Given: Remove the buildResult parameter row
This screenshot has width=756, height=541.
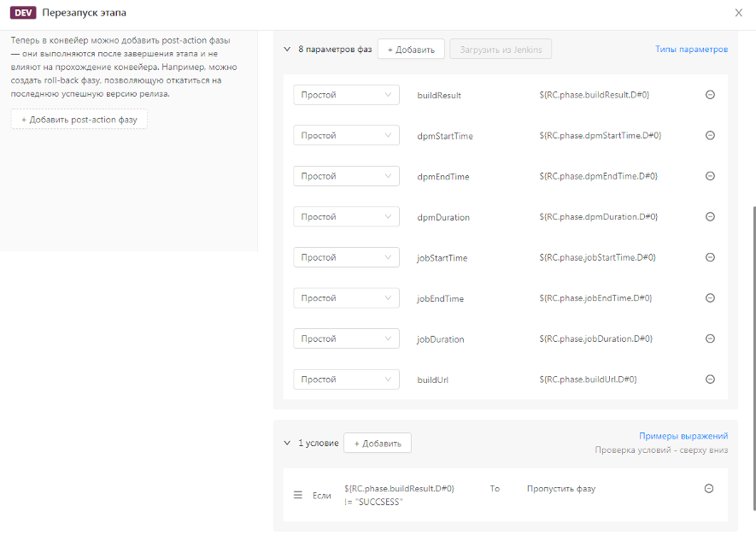Looking at the screenshot, I should click(x=709, y=95).
